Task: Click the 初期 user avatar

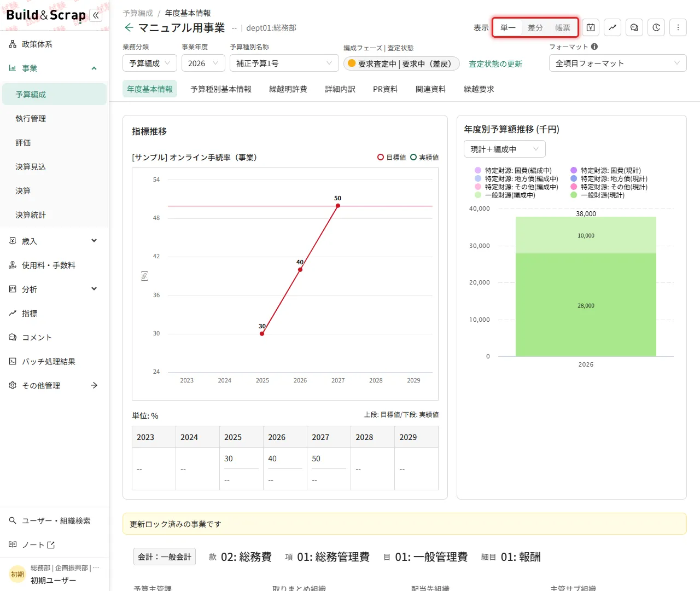Action: point(17,574)
